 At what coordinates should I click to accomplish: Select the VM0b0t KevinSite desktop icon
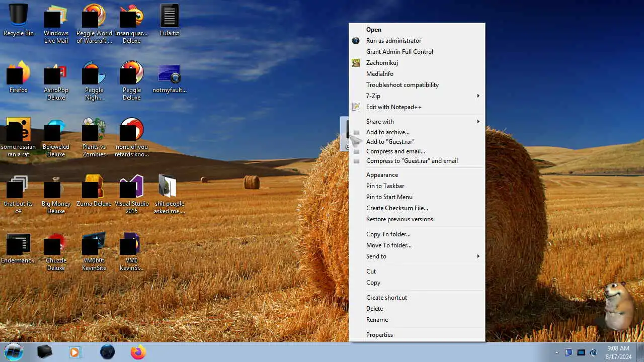(x=94, y=251)
